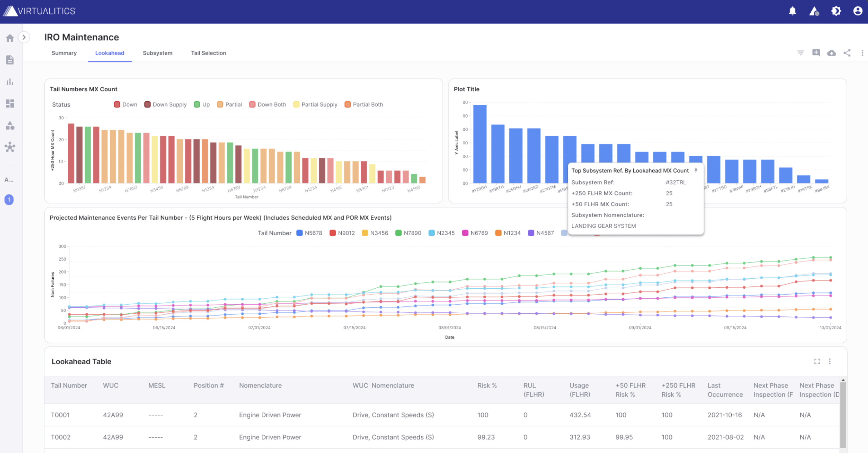Toggle the Partial status legend entry
The width and height of the screenshot is (868, 453).
pos(230,104)
